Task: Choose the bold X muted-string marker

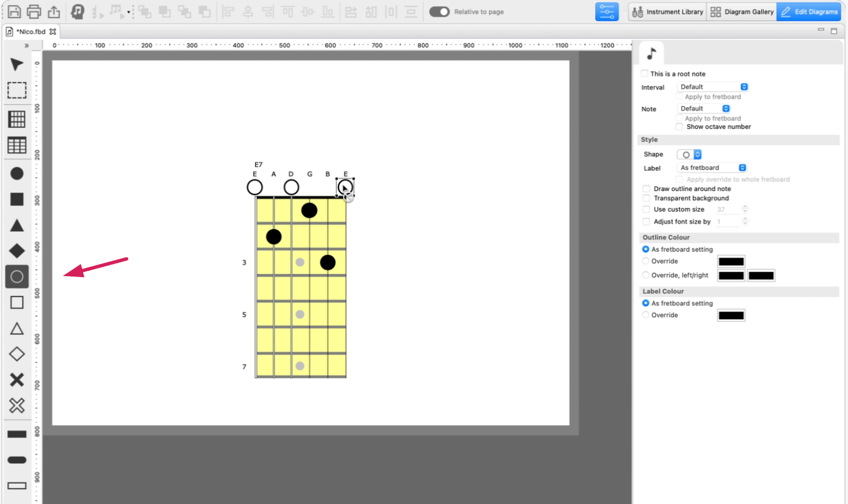Action: tap(17, 380)
